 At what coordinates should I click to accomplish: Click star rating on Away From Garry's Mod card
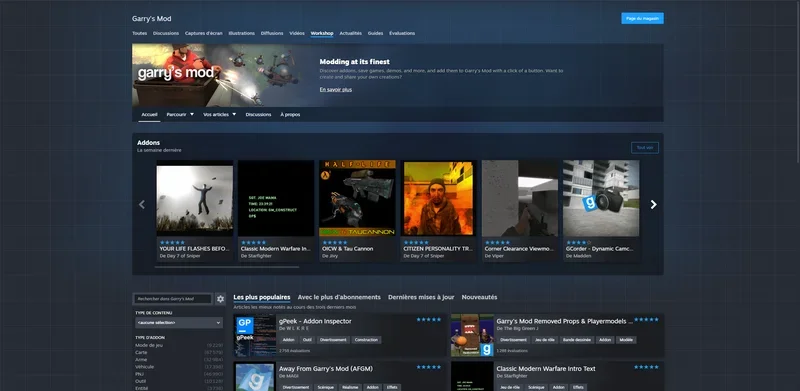click(x=429, y=367)
